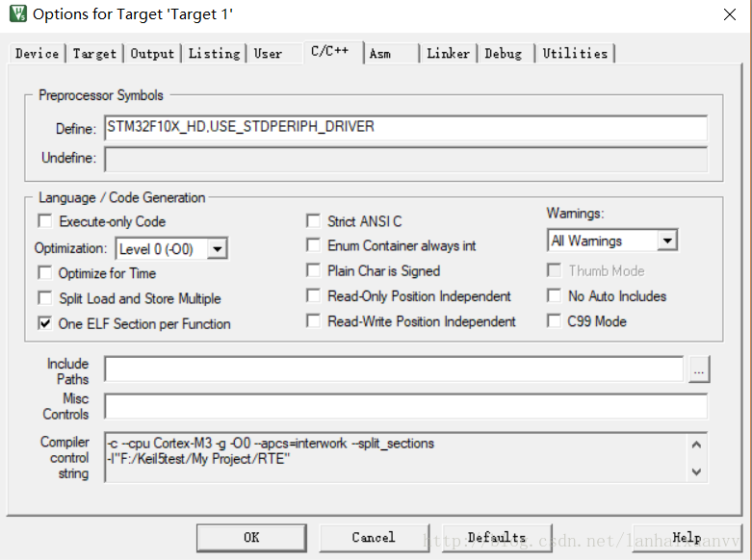The width and height of the screenshot is (752, 560).
Task: Click the Keil uVision title bar icon
Action: (17, 13)
